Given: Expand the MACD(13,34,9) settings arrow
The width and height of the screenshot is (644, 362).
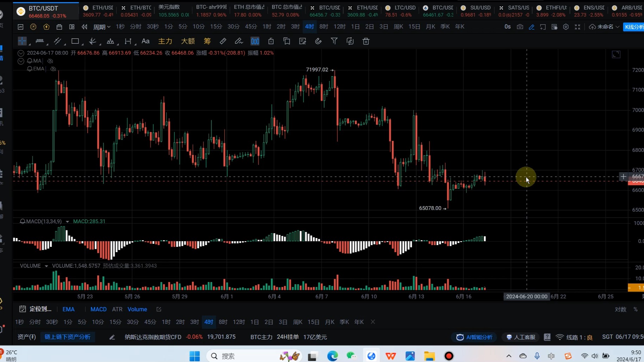Looking at the screenshot, I should pos(67,221).
